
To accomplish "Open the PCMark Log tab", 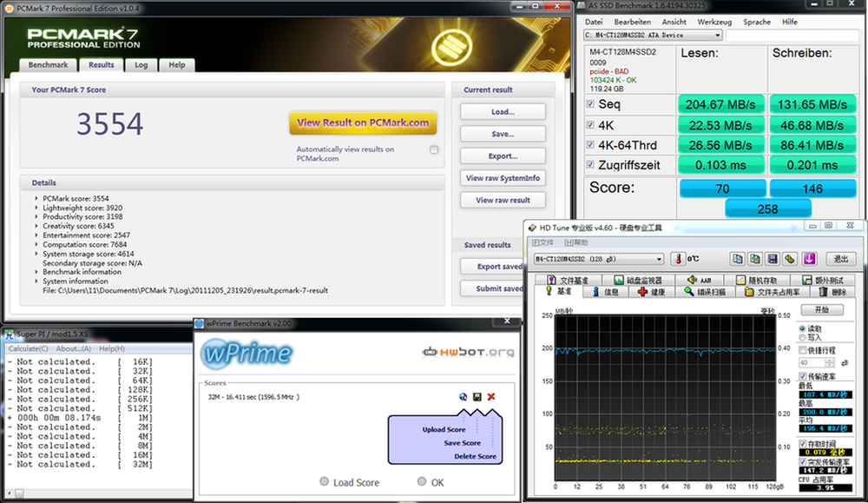I will point(141,65).
